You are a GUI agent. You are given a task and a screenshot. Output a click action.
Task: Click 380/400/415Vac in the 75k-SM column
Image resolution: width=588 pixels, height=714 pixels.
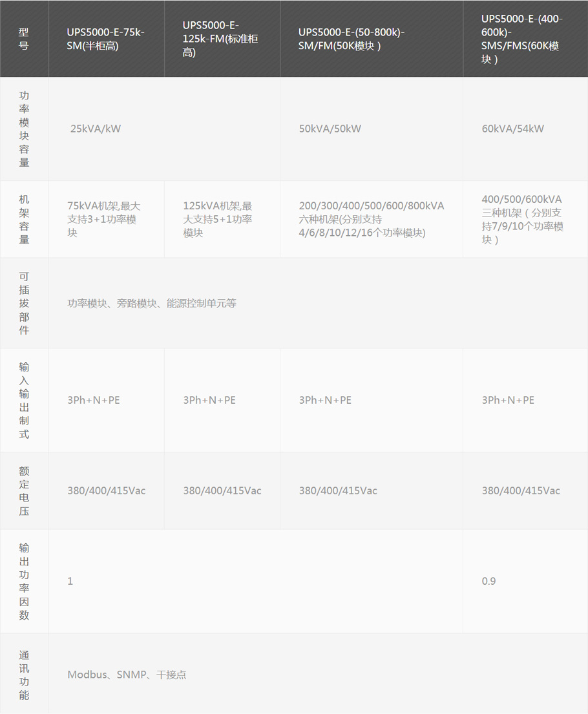coord(107,490)
